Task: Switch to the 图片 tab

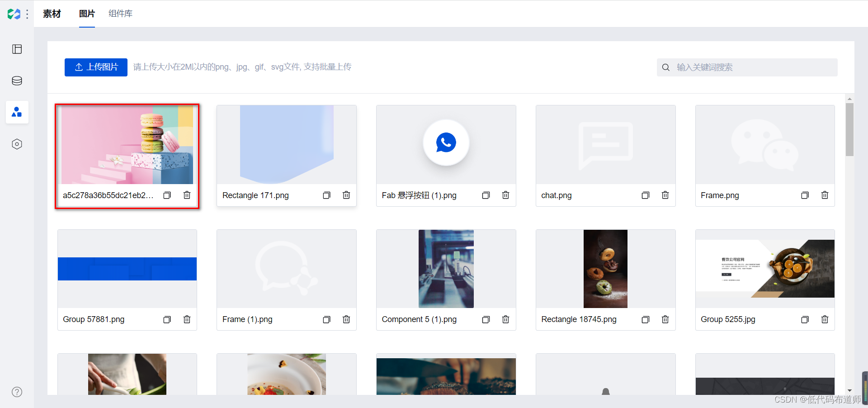Action: point(87,14)
